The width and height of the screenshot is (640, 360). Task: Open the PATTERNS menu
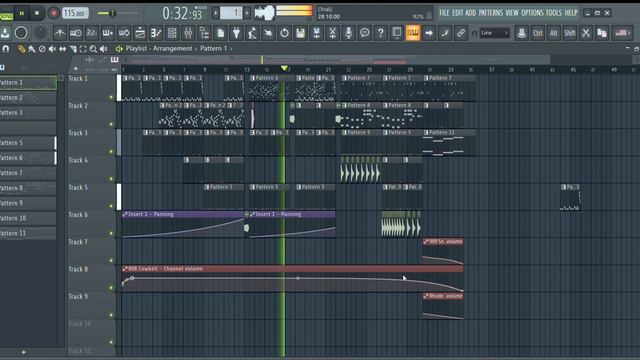click(491, 13)
